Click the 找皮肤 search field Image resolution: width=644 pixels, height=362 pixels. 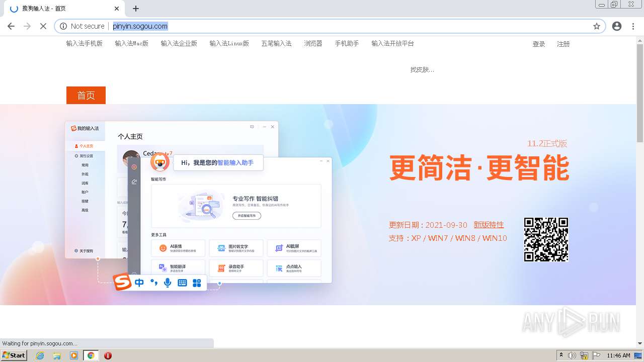pos(423,70)
